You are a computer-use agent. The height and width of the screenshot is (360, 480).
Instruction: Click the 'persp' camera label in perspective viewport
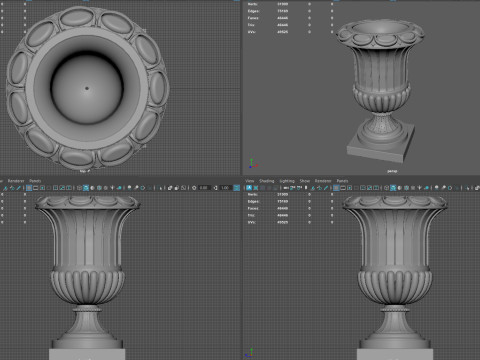tap(392, 171)
